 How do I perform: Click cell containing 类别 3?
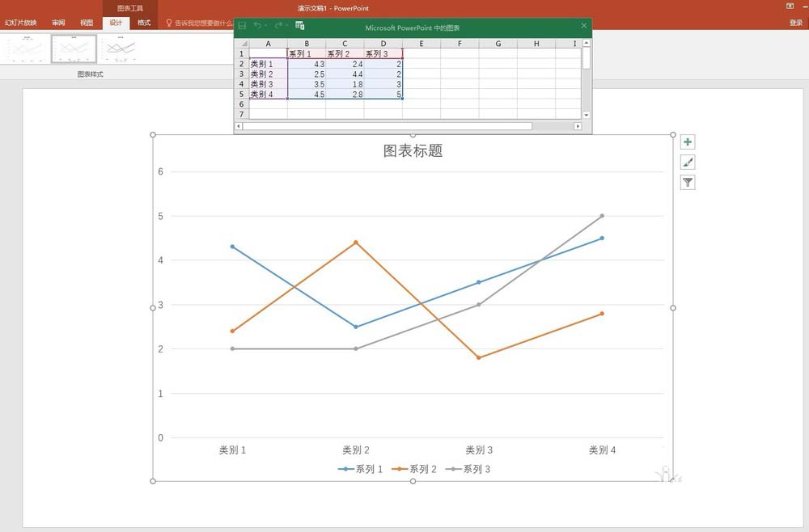(x=269, y=84)
